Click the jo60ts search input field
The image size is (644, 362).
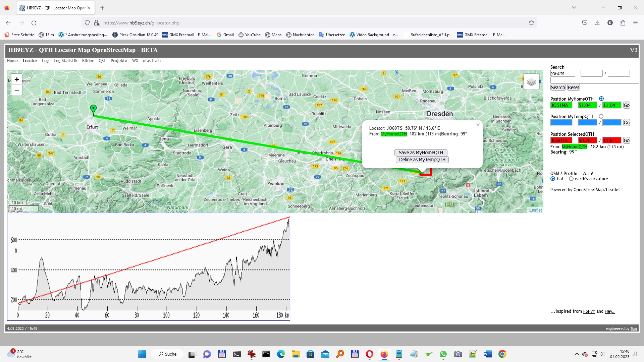click(x=562, y=73)
